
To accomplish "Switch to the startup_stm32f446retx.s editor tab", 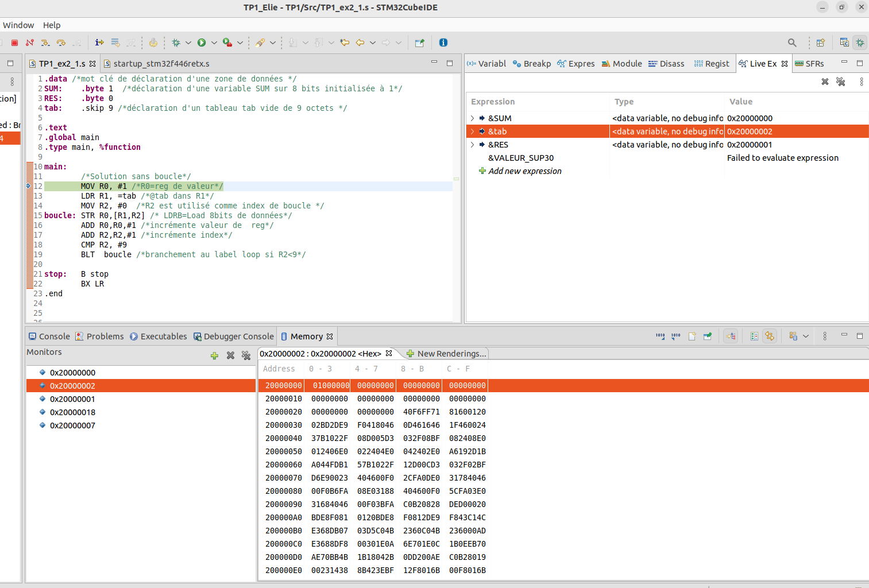I will click(161, 64).
